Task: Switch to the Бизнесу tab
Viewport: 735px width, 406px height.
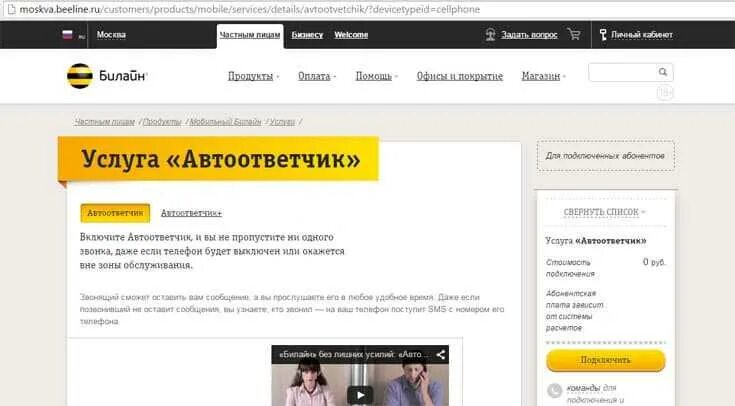Action: pos(307,35)
